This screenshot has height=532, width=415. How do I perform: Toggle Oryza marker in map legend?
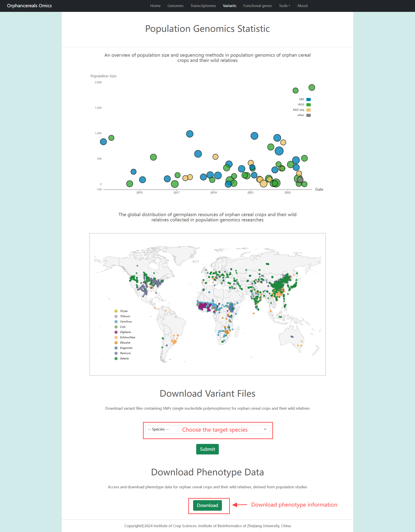coord(116,311)
